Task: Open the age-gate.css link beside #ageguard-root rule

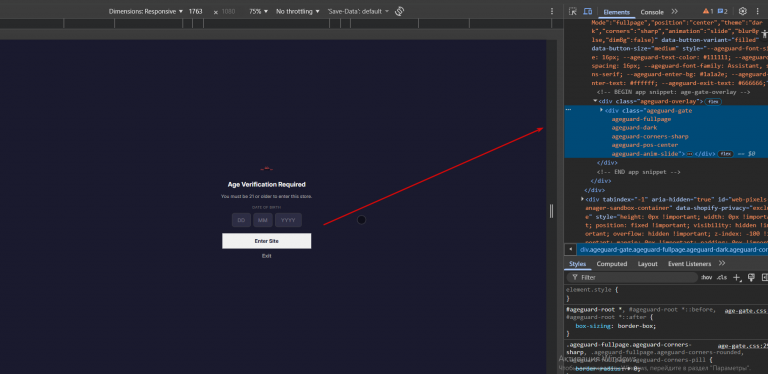Action: [x=745, y=310]
